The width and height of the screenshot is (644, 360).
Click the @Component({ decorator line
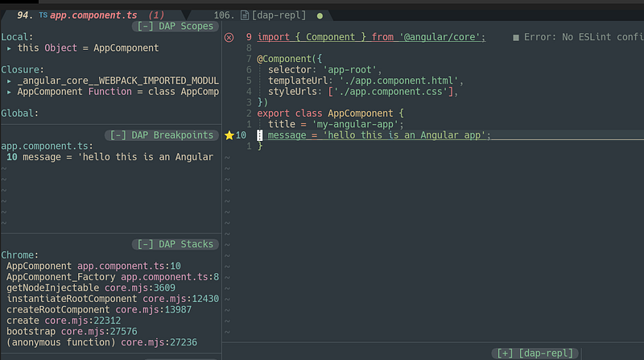point(289,59)
